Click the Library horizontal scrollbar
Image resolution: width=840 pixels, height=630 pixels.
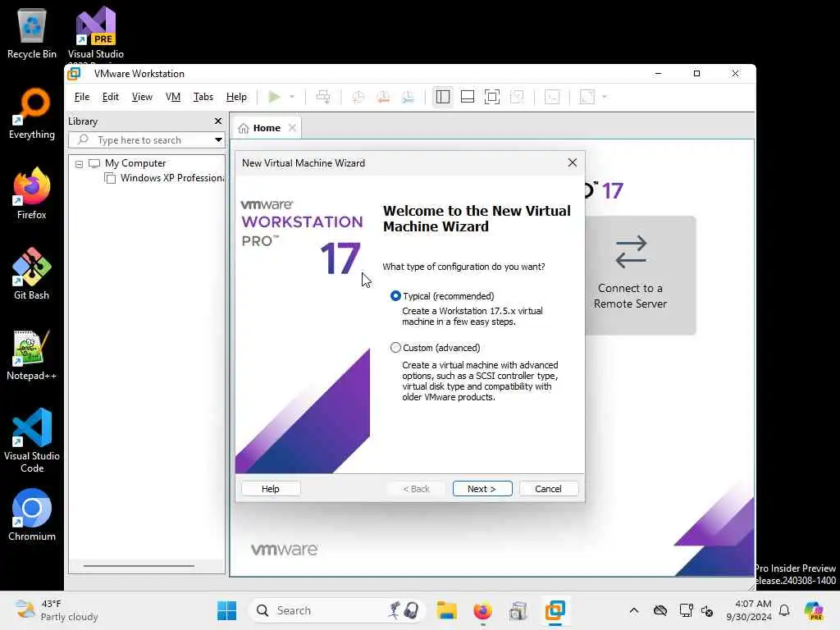(x=139, y=565)
